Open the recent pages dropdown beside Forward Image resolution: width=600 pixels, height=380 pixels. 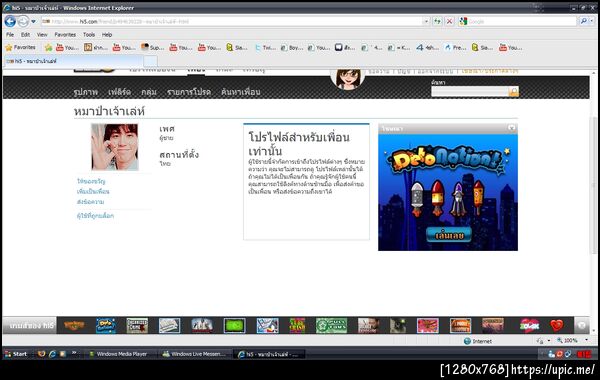(33, 21)
